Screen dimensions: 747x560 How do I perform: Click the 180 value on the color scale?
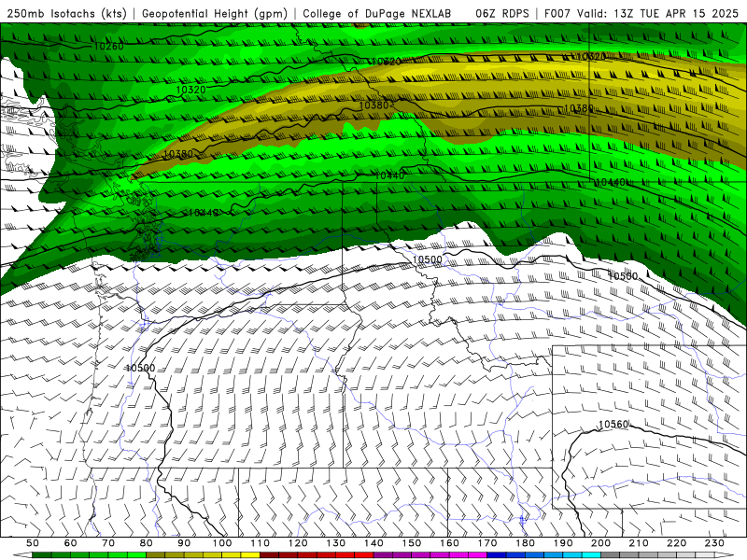click(x=525, y=543)
